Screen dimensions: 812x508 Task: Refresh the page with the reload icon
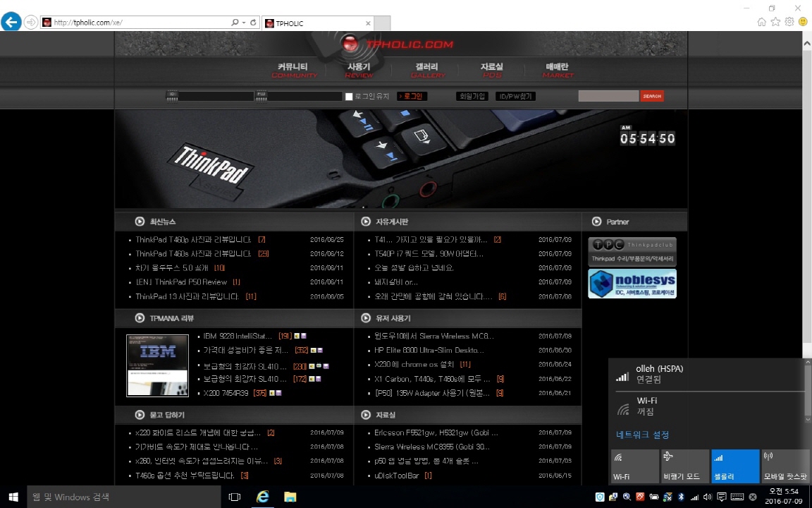(253, 23)
